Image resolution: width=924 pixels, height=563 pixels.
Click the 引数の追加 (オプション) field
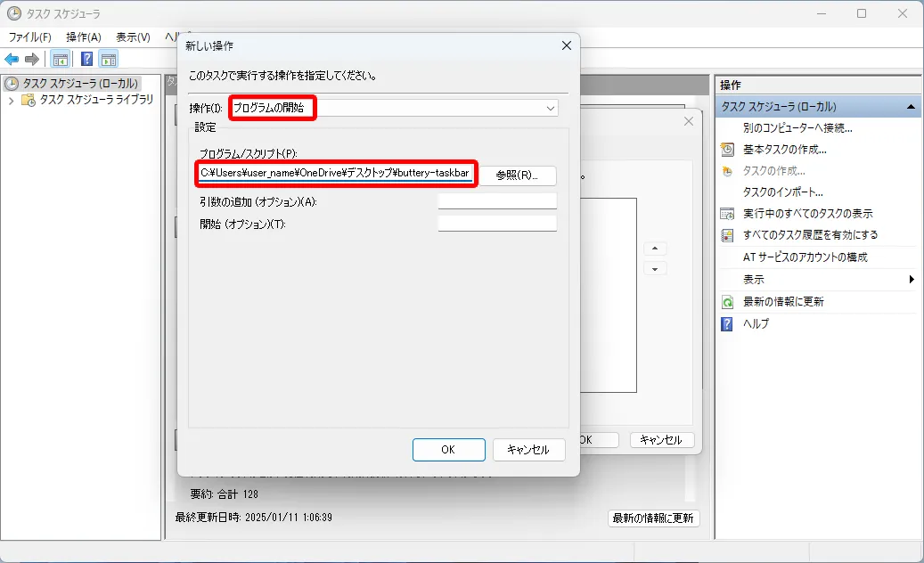497,201
